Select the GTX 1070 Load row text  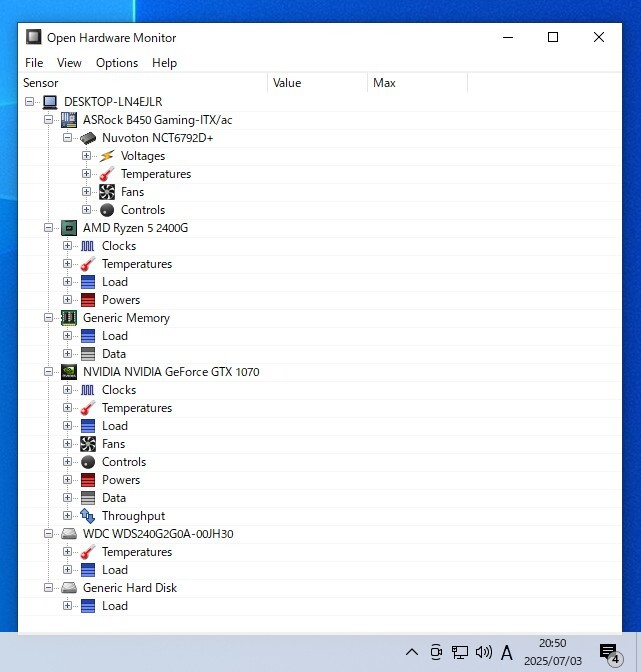point(115,426)
